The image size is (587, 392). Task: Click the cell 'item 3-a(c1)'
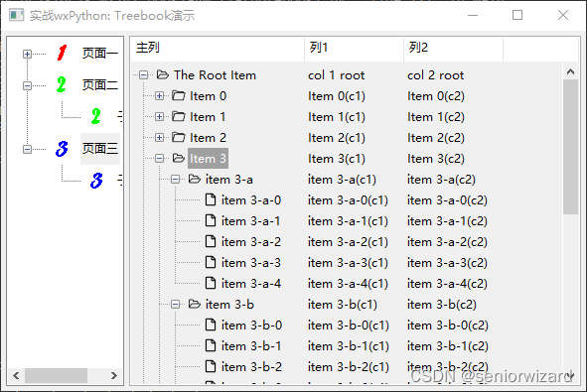[342, 180]
